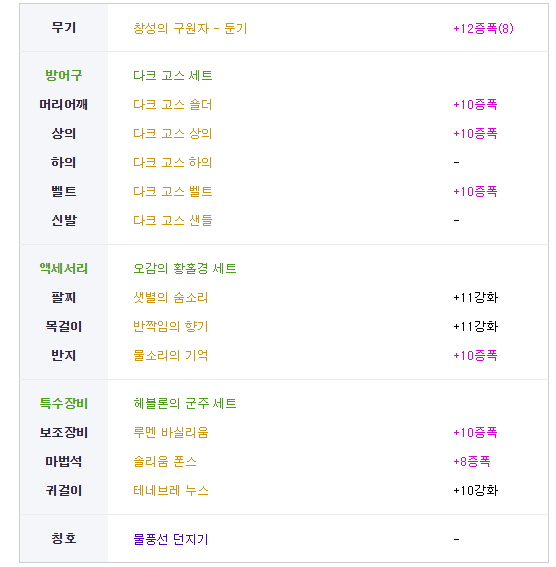Click the 다크 고스 샌들 item
The image size is (556, 567).
tap(172, 220)
